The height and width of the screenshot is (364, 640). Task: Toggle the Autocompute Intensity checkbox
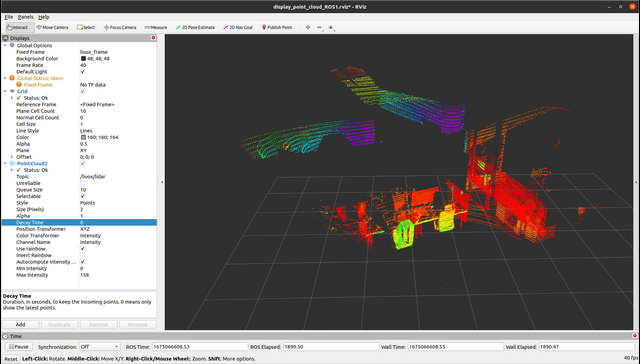click(82, 262)
